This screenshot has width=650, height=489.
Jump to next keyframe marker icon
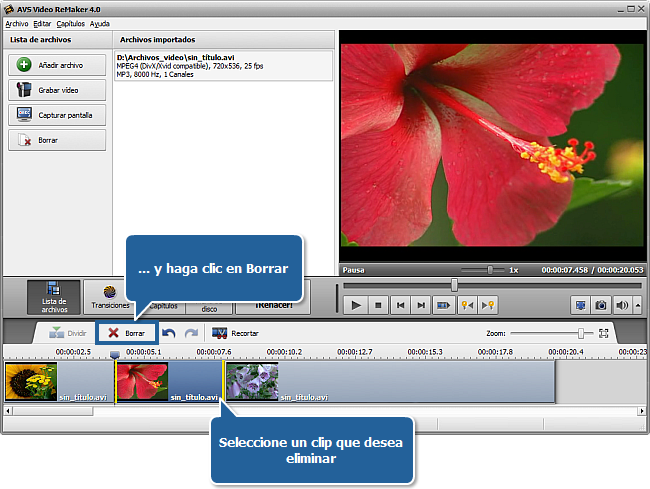click(x=489, y=304)
